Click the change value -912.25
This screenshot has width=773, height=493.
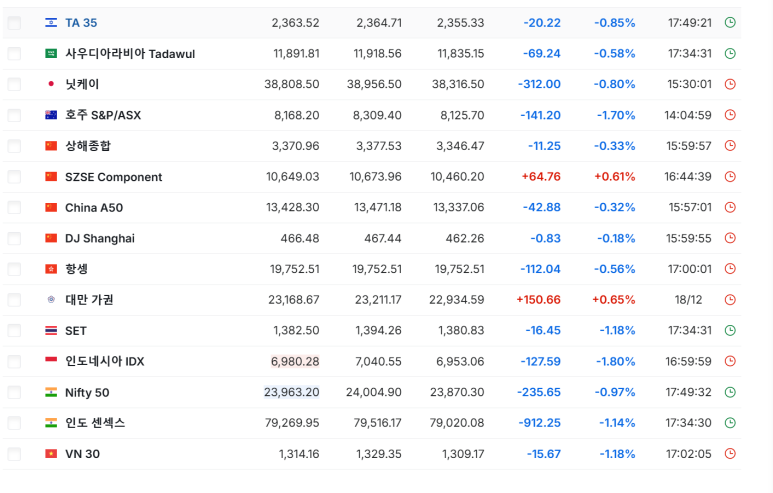539,423
